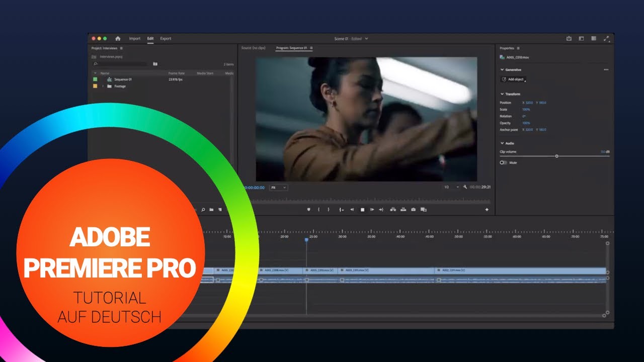The image size is (644, 362).
Task: Click the timeline playhead marker
Action: [306, 240]
